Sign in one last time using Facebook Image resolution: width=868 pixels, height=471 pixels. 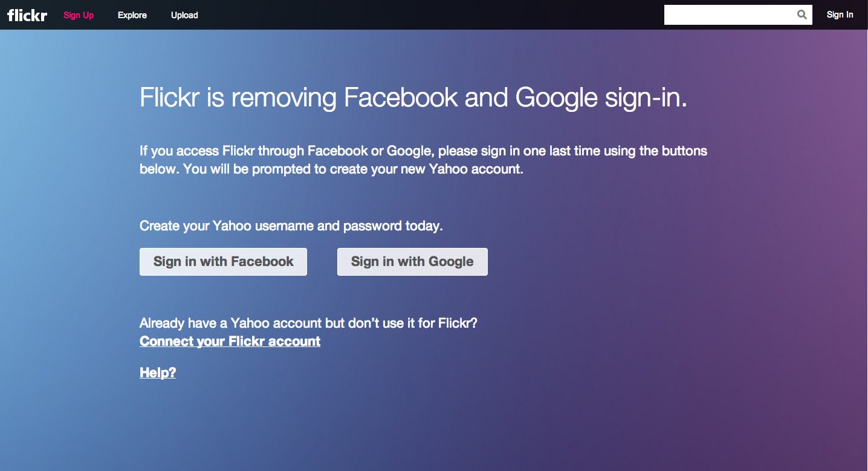223,261
